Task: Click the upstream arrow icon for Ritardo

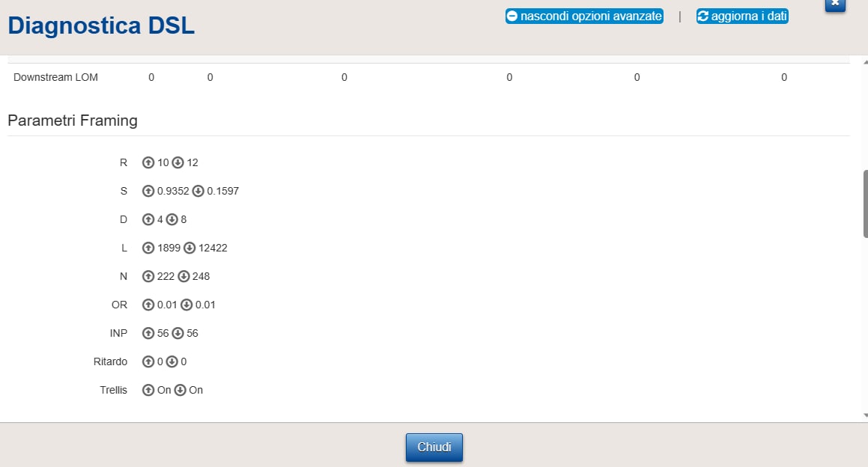Action: (x=148, y=362)
